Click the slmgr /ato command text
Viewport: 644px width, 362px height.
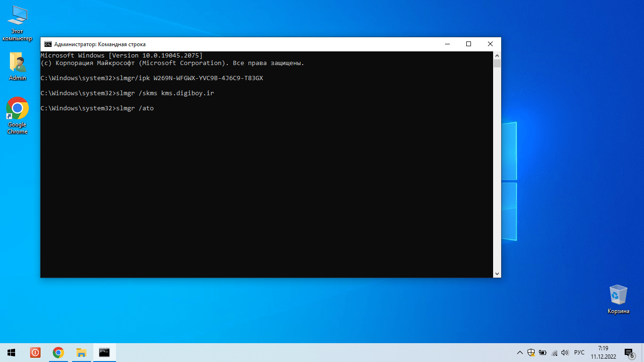[x=135, y=108]
